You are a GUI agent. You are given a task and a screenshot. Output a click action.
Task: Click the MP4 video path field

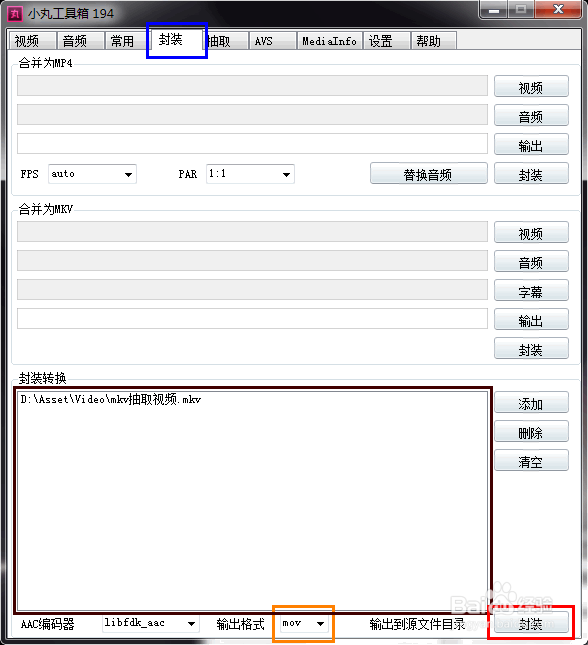[x=252, y=86]
